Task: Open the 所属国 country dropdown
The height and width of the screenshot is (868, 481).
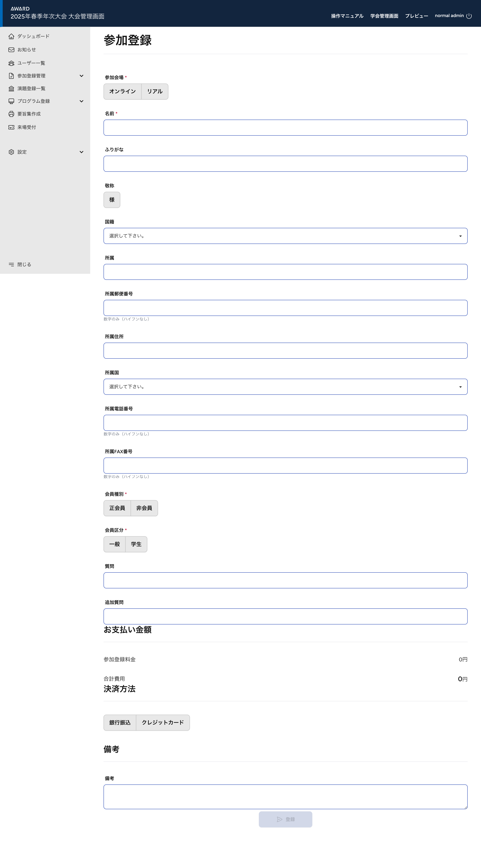Action: point(285,387)
